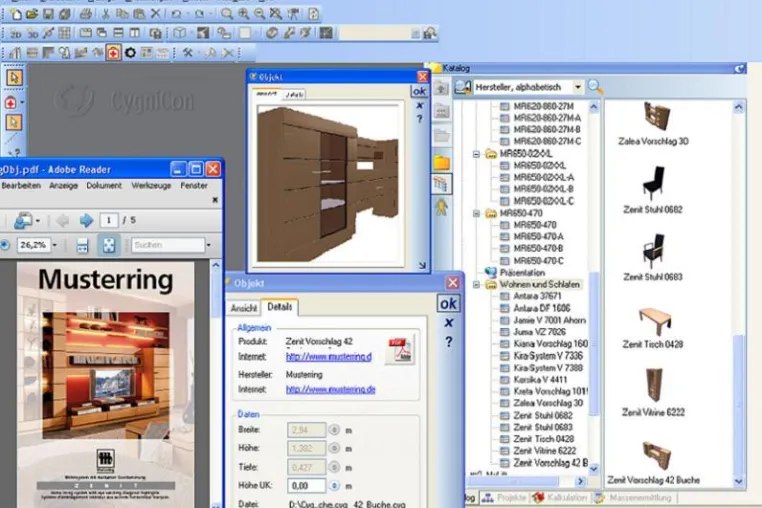Image resolution: width=762 pixels, height=508 pixels.
Task: Select Antara 37671 in catalog tree
Action: coord(537,296)
